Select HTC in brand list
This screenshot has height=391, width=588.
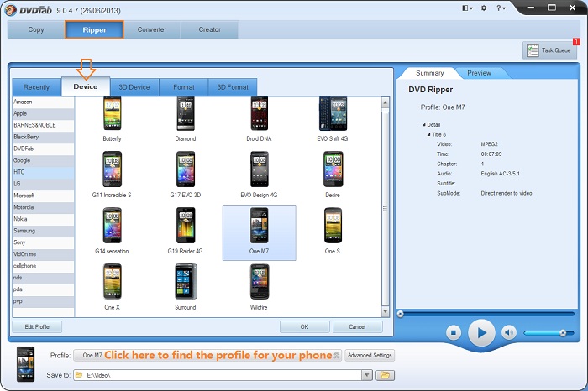click(43, 172)
